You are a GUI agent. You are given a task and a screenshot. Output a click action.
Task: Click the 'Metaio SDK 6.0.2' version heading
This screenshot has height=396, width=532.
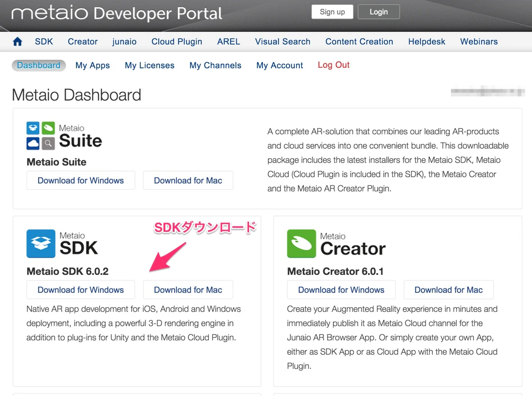click(x=68, y=272)
